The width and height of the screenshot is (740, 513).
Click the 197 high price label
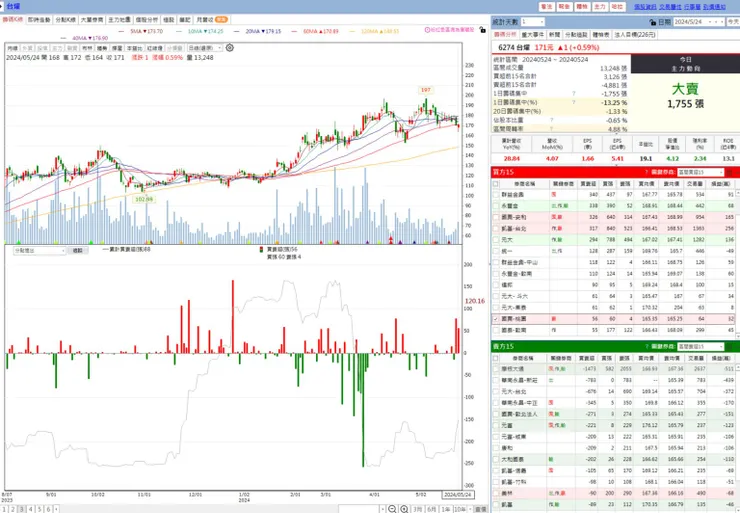tap(426, 90)
